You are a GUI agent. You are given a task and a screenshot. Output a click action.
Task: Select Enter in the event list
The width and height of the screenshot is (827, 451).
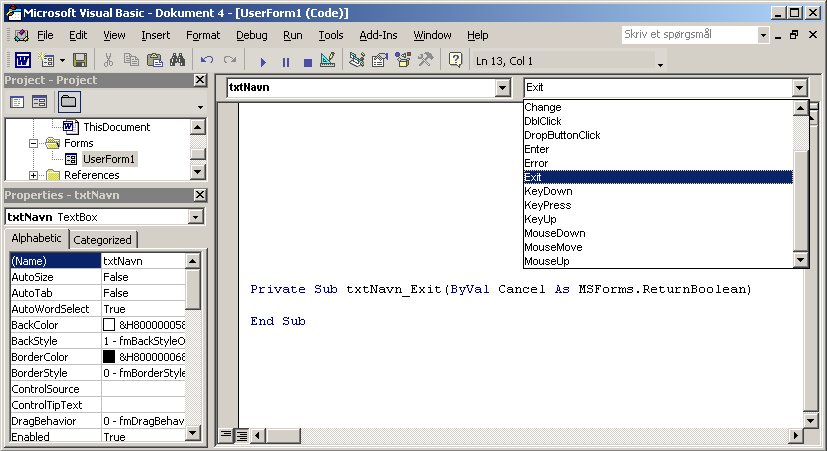click(x=658, y=149)
